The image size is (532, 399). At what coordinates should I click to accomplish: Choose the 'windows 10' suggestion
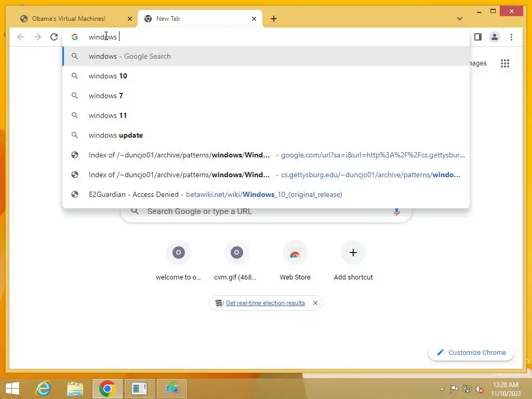click(x=266, y=76)
